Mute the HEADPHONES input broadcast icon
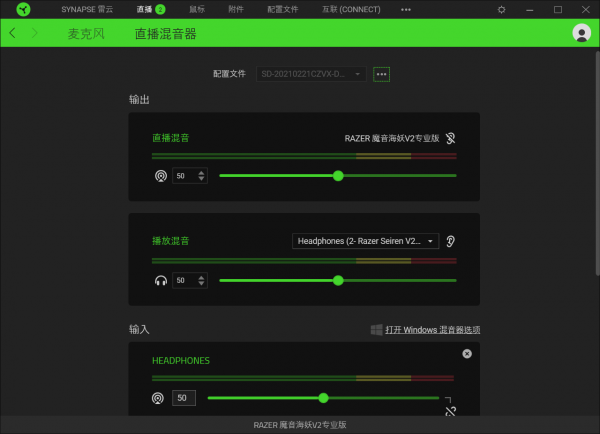 tap(158, 398)
